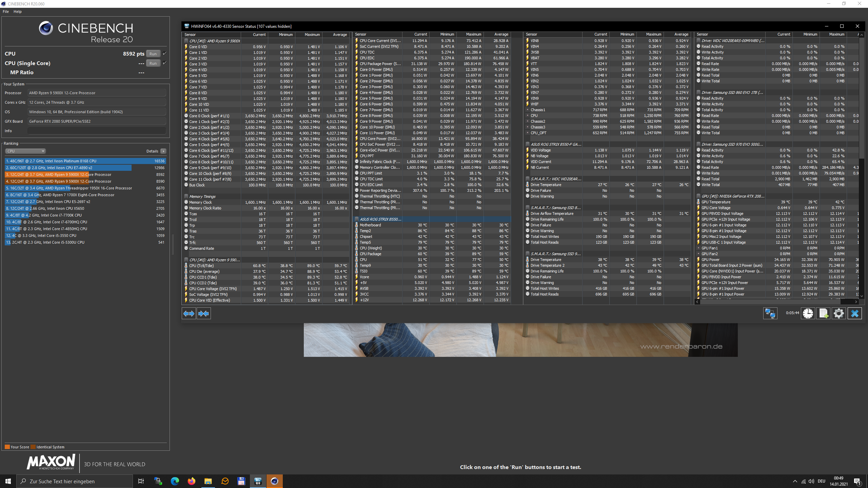Open HWiNFO remote network monitoring icon
The image size is (868, 488).
click(770, 313)
